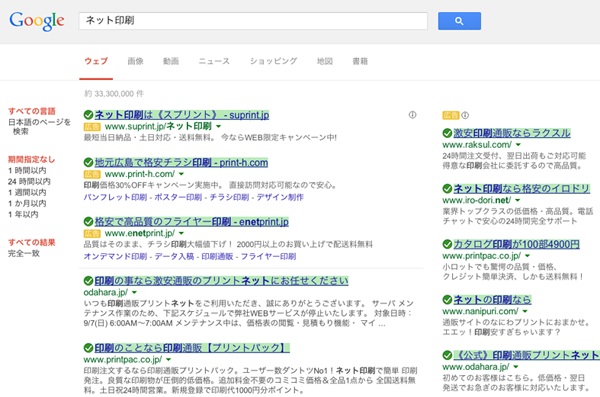
Task: Open 印刷の事なら激安通販のプリントネットにお任せください link
Action: pyautogui.click(x=222, y=281)
